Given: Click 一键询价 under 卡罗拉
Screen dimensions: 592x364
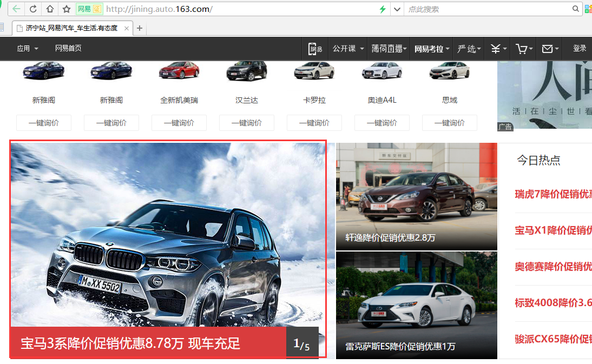Looking at the screenshot, I should [314, 123].
